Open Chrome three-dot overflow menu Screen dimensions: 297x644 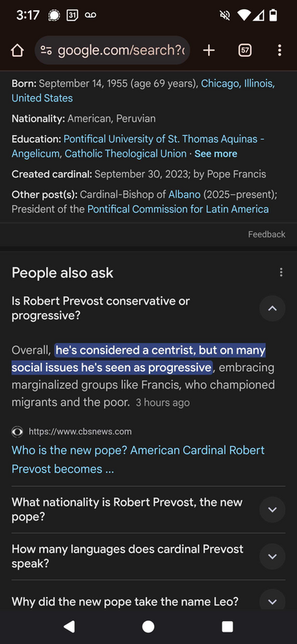coord(279,51)
